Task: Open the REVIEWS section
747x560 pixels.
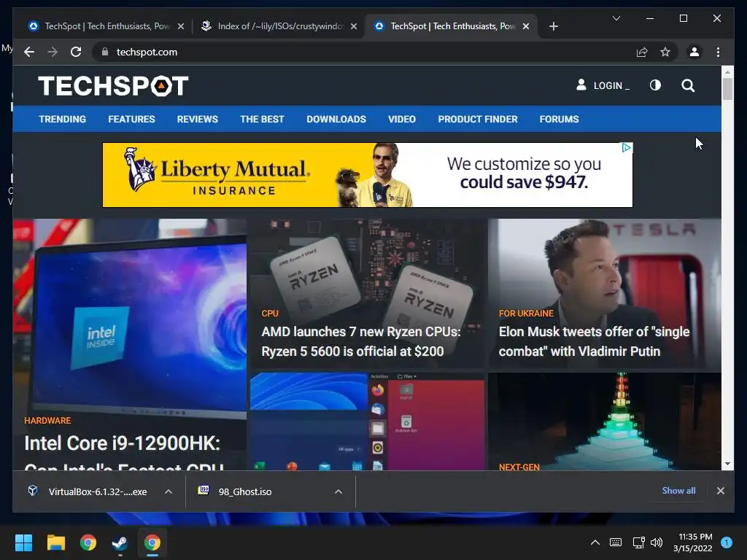Action: tap(197, 119)
